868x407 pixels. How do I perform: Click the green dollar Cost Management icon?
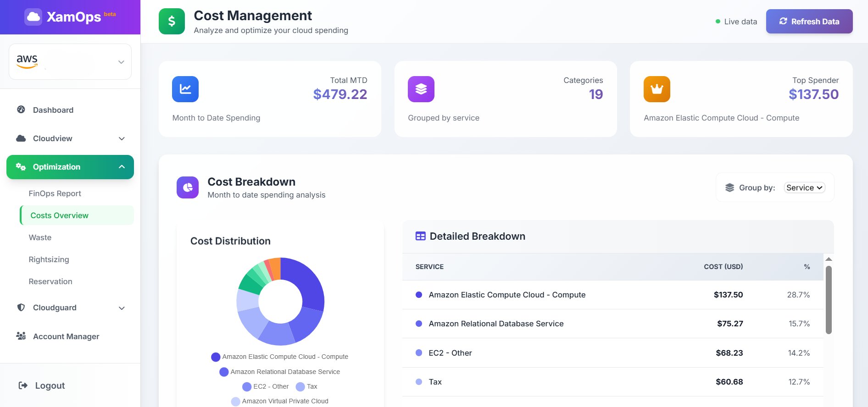pos(172,22)
